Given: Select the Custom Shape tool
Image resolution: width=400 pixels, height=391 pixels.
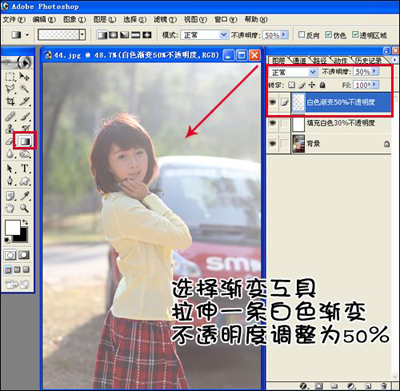Looking at the screenshot, I should coord(24,181).
